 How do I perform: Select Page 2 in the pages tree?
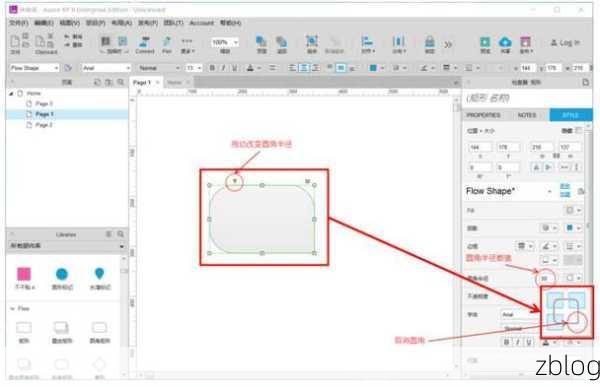tap(44, 125)
